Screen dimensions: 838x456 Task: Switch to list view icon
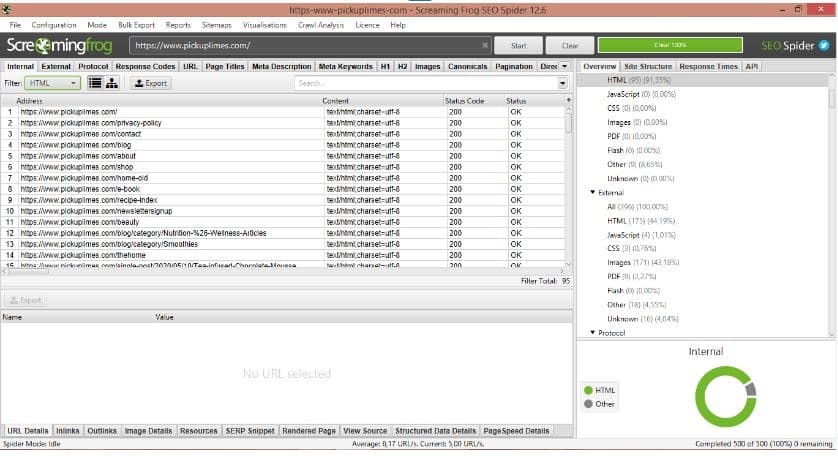point(95,83)
